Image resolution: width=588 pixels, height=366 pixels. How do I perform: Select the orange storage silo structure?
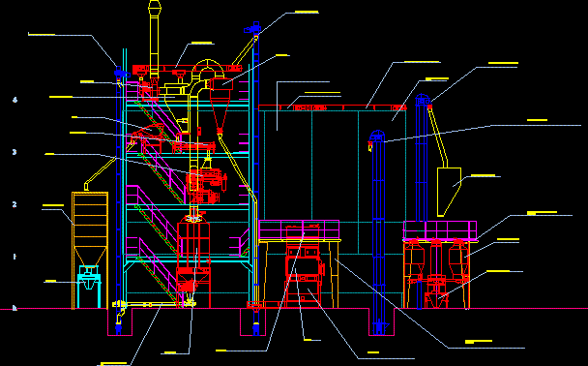click(90, 251)
